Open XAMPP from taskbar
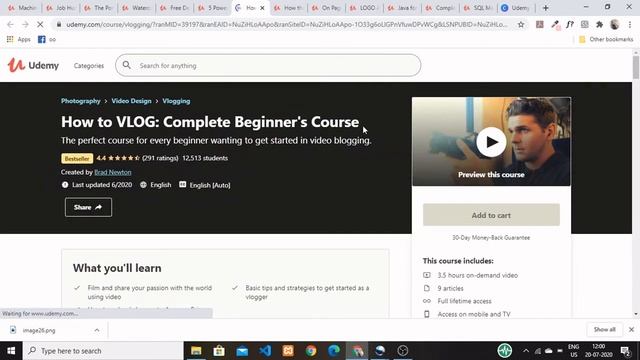The height and width of the screenshot is (360, 640). [288, 351]
